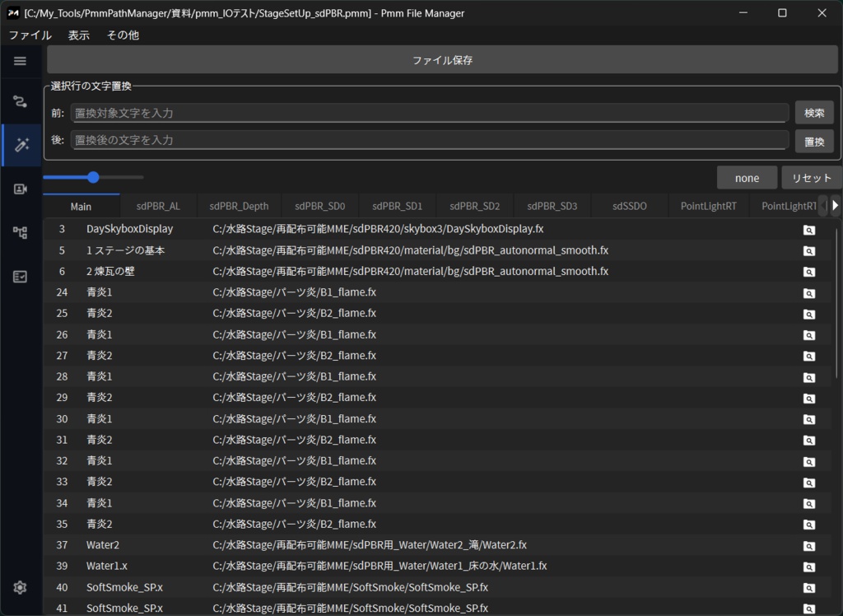Select the magic wand edit tool icon
Screen dimensions: 843x616
(20, 145)
